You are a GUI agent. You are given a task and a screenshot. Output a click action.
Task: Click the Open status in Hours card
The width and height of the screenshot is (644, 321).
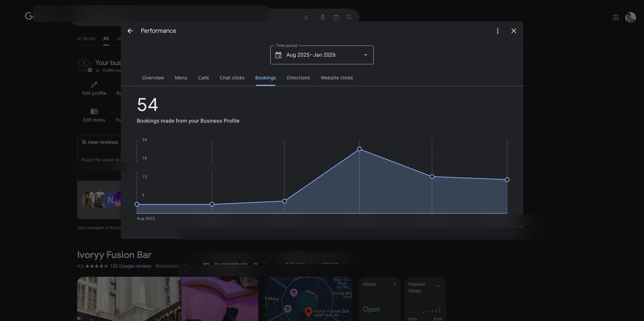(371, 309)
